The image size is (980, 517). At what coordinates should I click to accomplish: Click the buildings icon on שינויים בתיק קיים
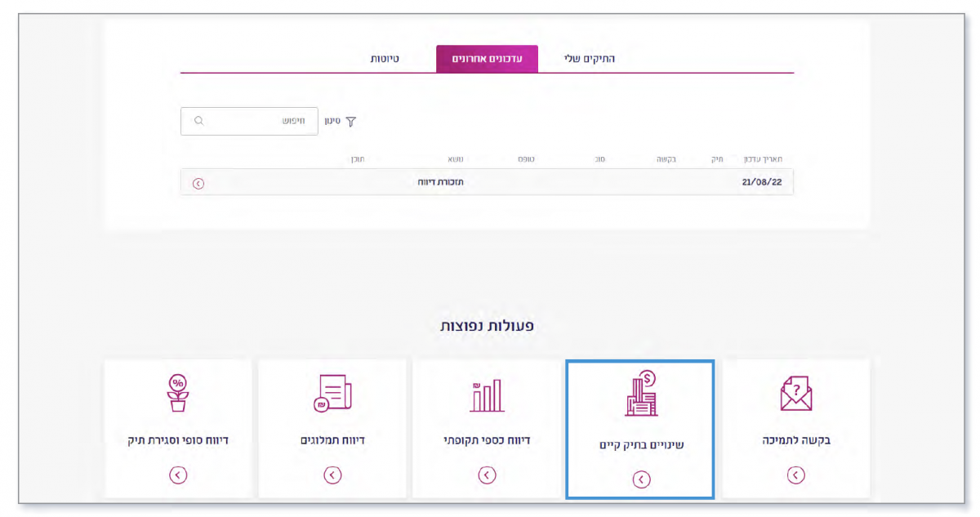coord(641,393)
